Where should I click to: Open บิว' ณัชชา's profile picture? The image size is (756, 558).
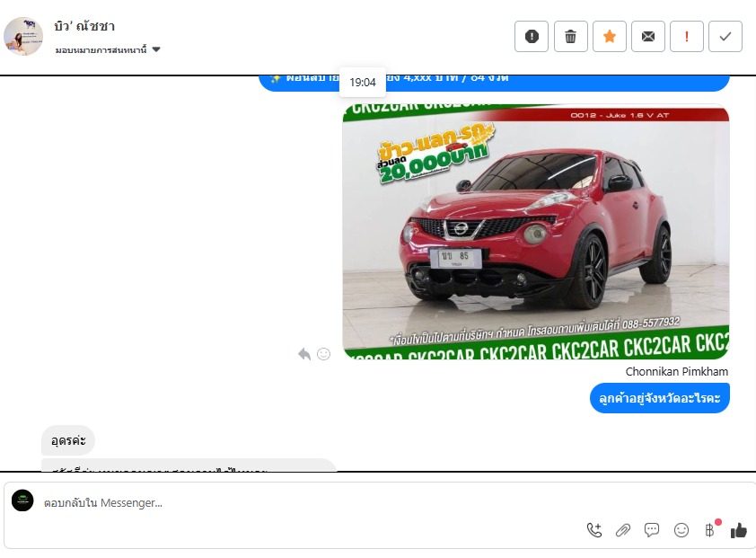(23, 36)
